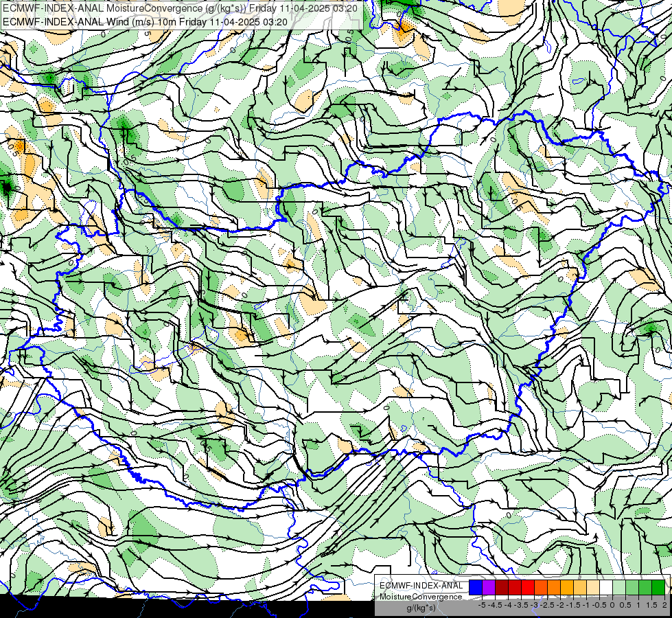Click the legend tick value -2.5

547,605
